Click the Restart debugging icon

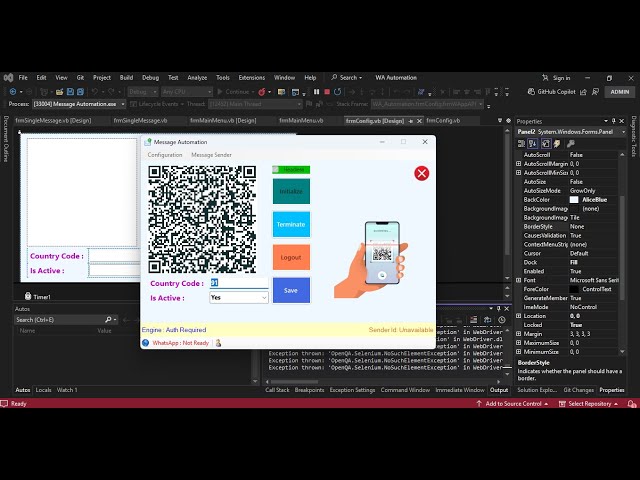pos(338,92)
